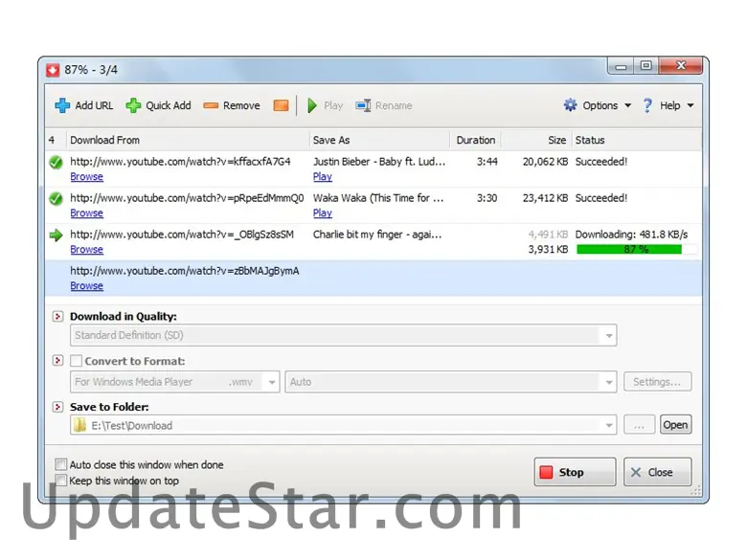Click the Add URL blue plus icon
The width and height of the screenshot is (747, 560).
[x=62, y=105]
